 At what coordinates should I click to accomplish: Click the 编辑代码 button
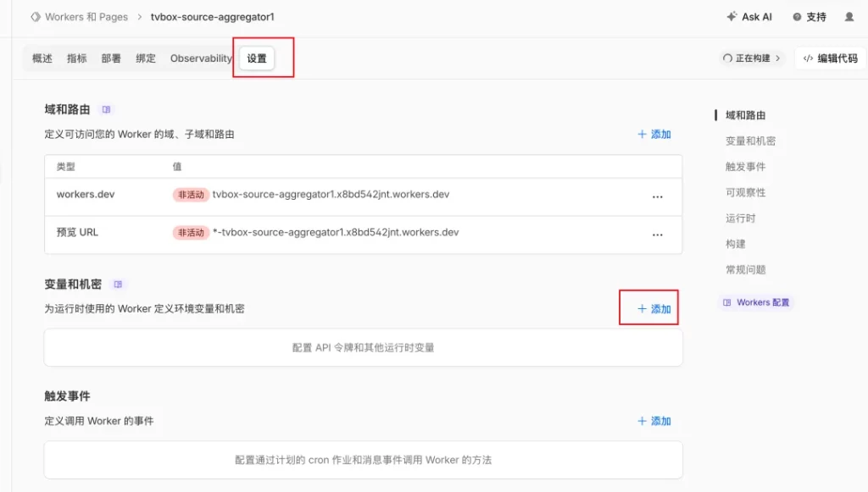(831, 58)
